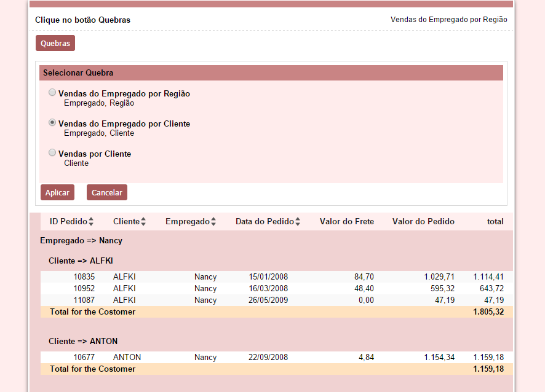
Task: Click the Valor do Frete column header
Action: (x=346, y=222)
